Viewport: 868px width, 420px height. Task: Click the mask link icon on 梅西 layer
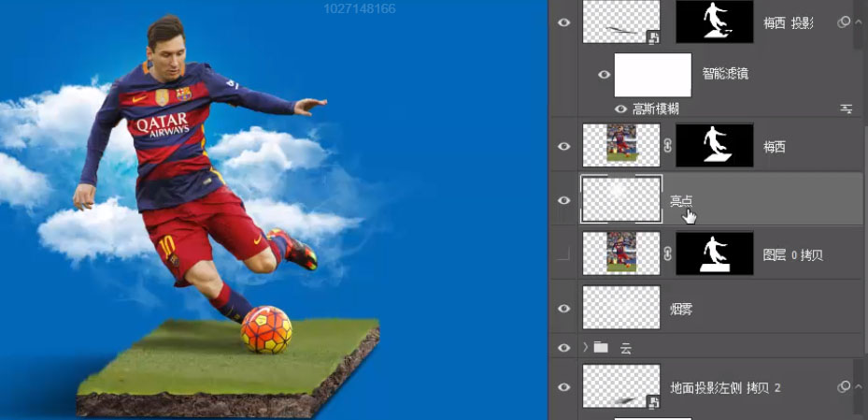click(668, 146)
